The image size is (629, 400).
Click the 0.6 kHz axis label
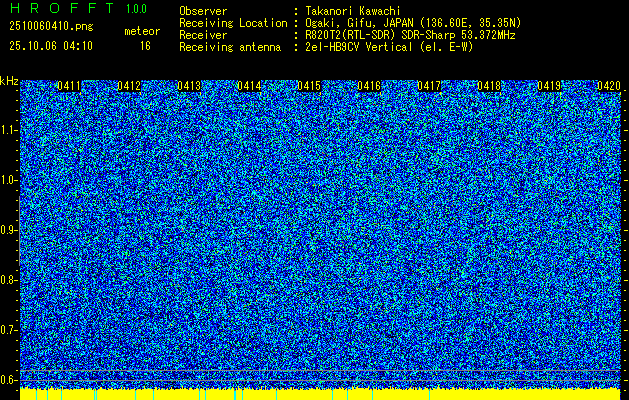tap(7, 380)
